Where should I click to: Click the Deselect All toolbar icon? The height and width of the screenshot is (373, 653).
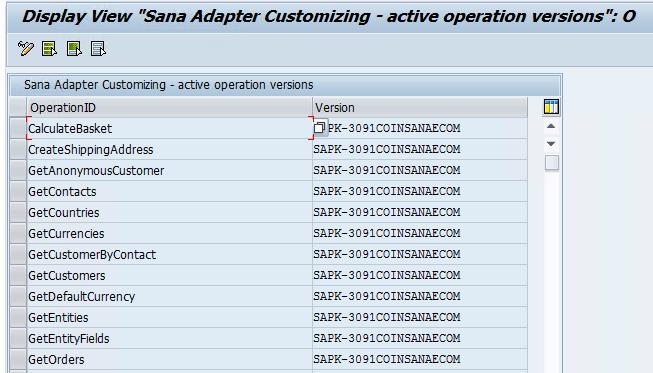[x=98, y=49]
